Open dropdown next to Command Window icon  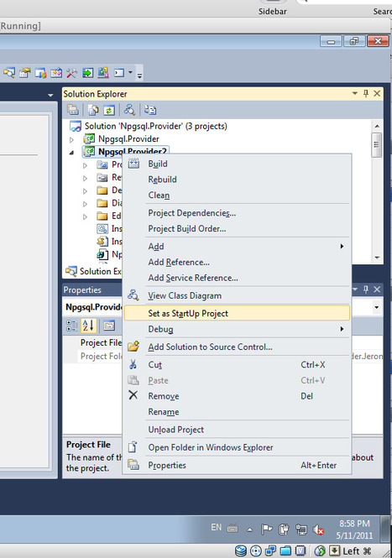[130, 72]
